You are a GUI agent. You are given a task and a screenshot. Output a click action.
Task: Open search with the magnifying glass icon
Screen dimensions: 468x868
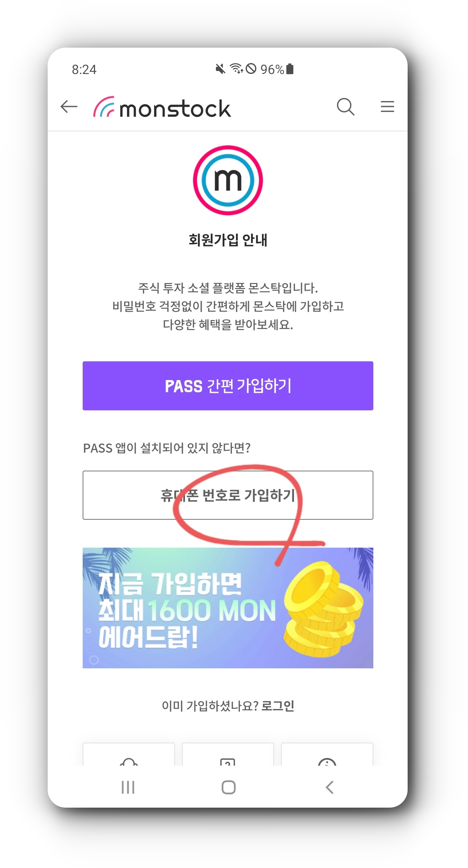click(x=345, y=106)
